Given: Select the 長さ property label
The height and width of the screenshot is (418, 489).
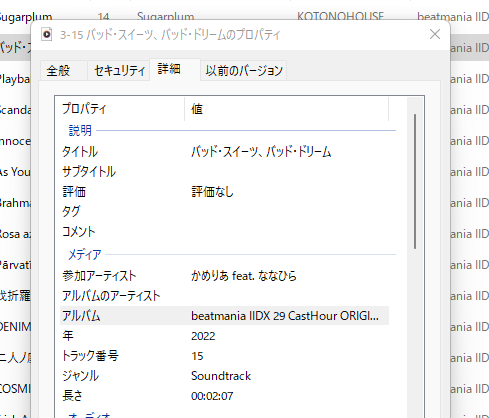Looking at the screenshot, I should [72, 396].
